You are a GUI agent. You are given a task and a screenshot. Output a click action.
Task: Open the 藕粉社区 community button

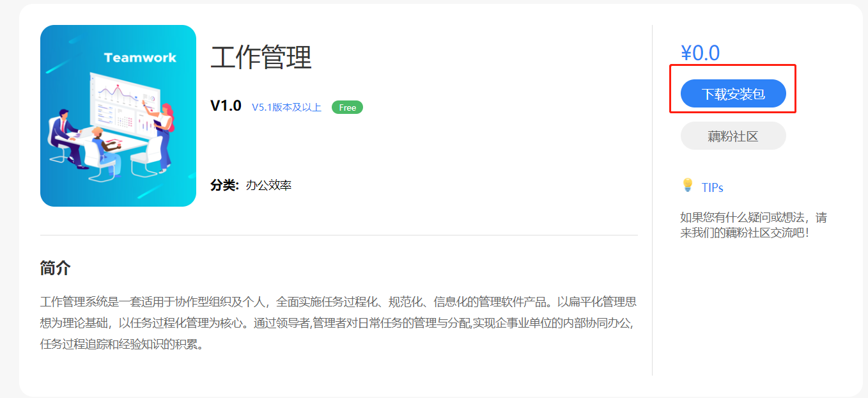coord(733,136)
